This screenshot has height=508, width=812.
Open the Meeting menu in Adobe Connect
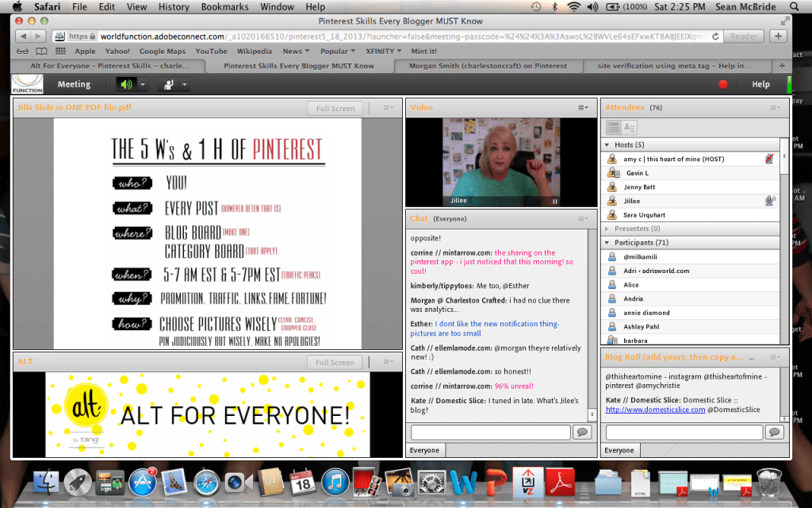74,84
